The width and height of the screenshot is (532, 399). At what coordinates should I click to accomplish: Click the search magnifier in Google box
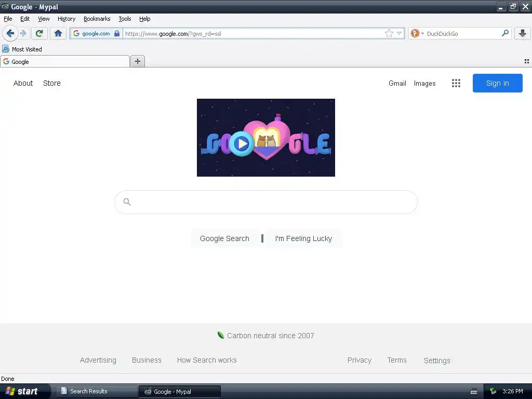(x=127, y=202)
